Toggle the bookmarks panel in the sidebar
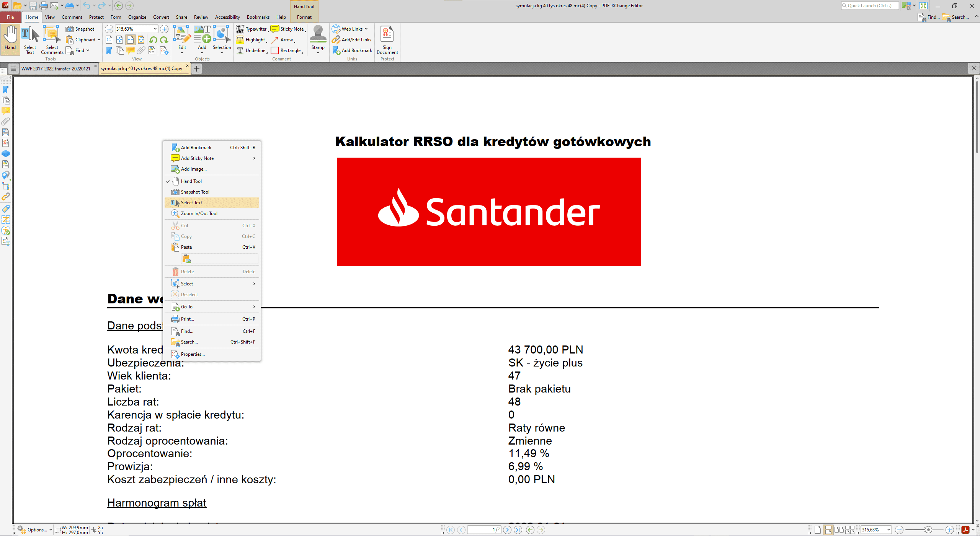 coord(6,90)
